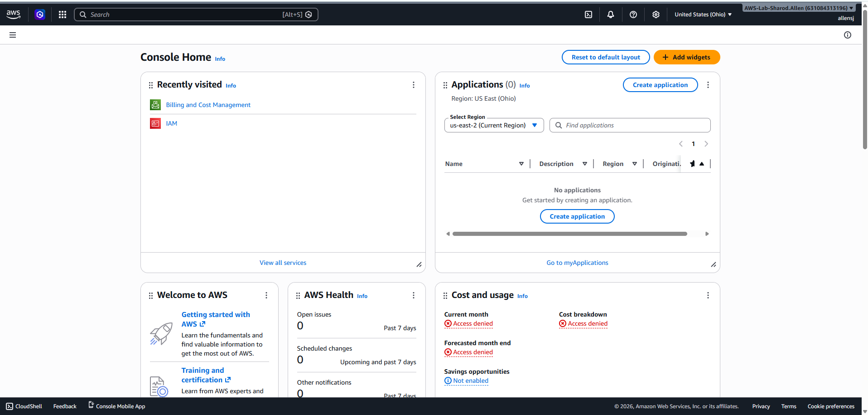Screen dimensions: 868x415
Task: Launch CloudShell from the top bar icon
Action: 588,15
